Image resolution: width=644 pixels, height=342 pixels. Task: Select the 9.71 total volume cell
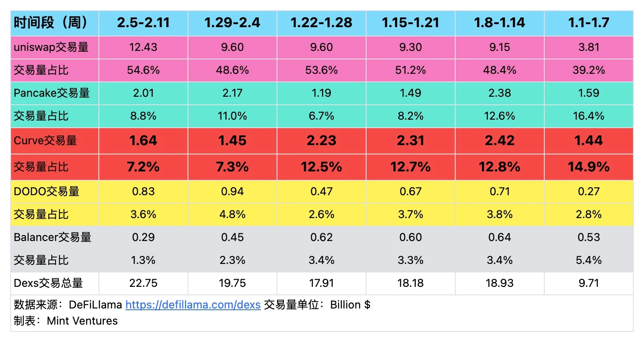point(588,283)
